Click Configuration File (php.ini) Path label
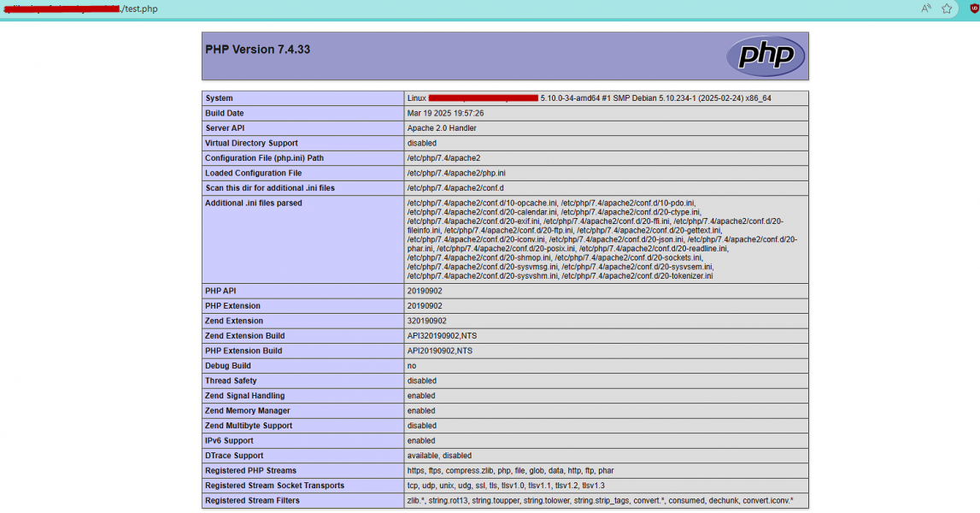This screenshot has width=980, height=513. coord(264,158)
